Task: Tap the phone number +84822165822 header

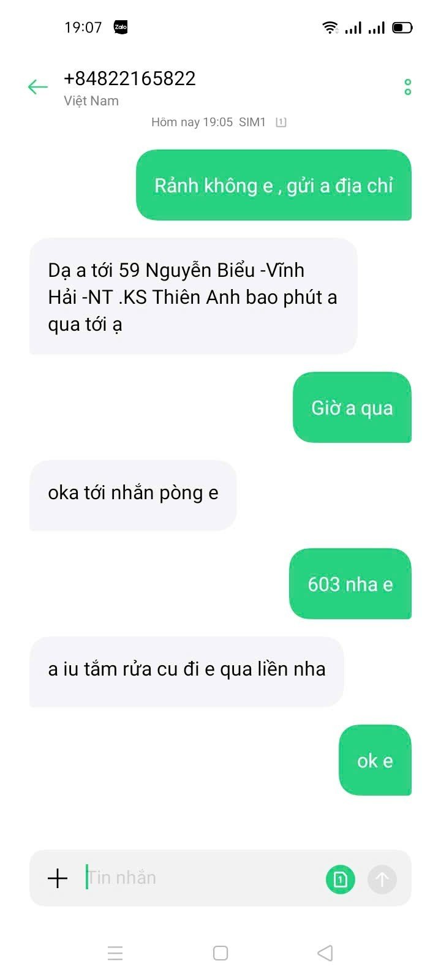Action: tap(130, 78)
